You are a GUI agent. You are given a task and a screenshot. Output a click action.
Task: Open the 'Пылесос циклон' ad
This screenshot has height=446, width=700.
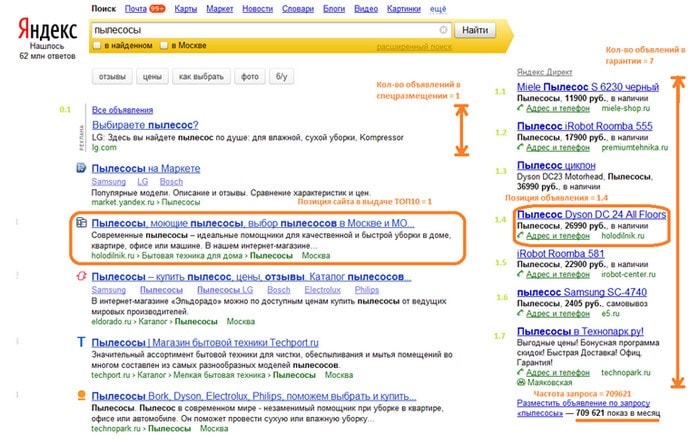(556, 165)
